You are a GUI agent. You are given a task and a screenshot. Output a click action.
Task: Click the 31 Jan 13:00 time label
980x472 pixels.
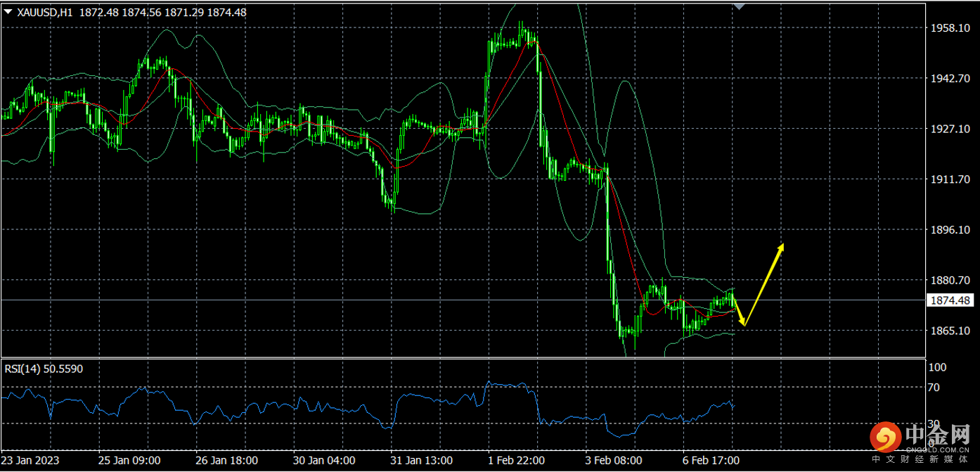pos(421,461)
